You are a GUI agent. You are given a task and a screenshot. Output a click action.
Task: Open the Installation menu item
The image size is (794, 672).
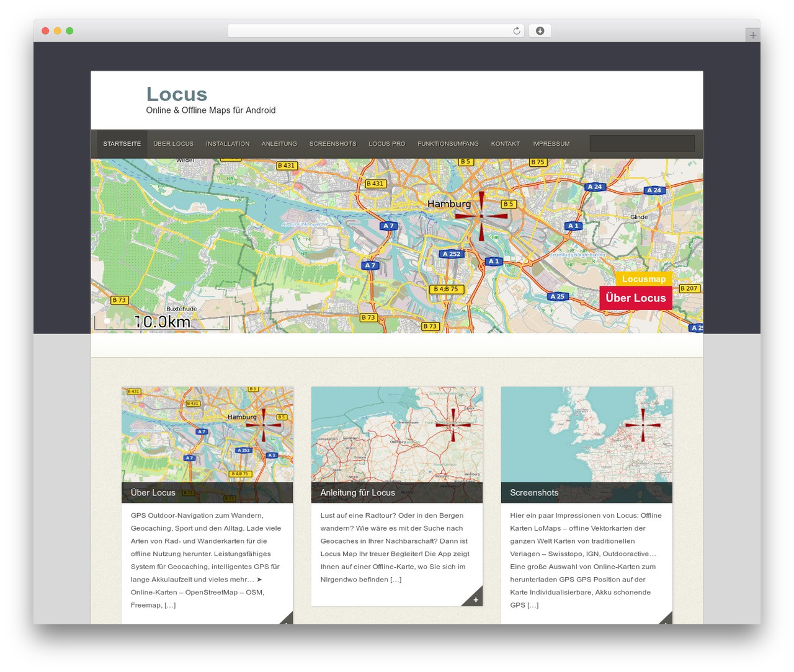point(228,144)
